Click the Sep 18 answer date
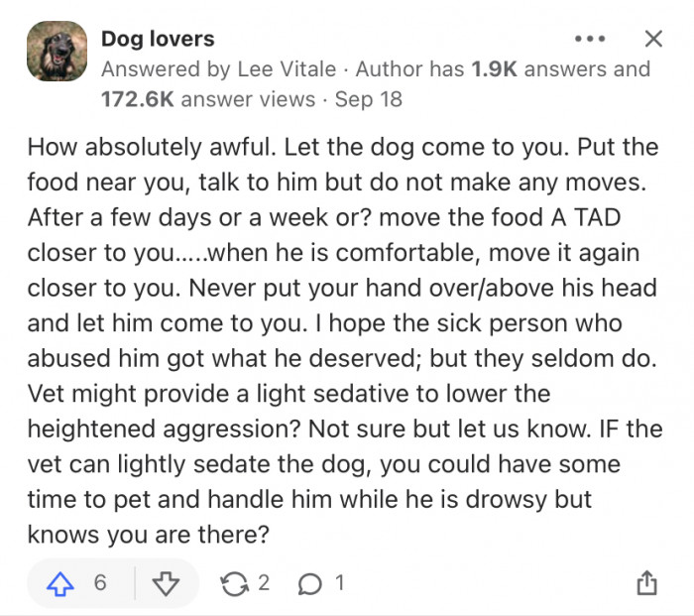Image resolution: width=694 pixels, height=616 pixels. coord(369,99)
